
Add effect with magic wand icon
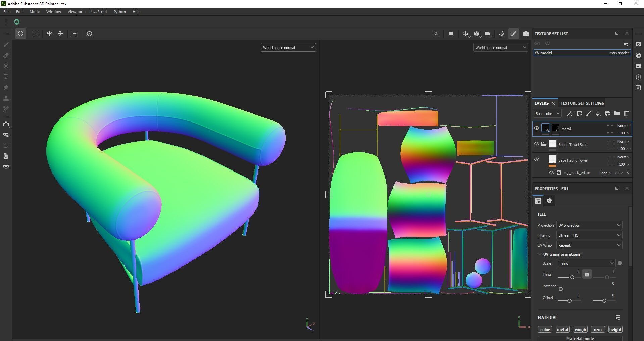click(x=570, y=114)
